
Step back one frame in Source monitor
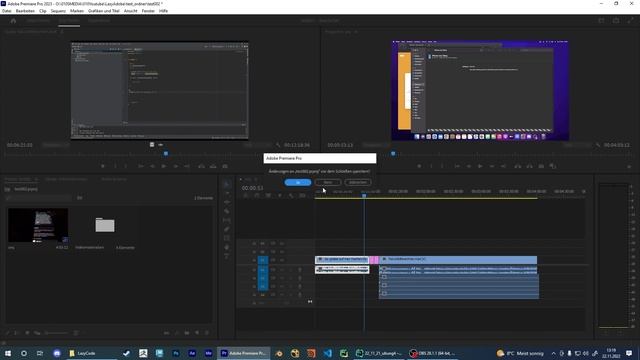pos(152,166)
